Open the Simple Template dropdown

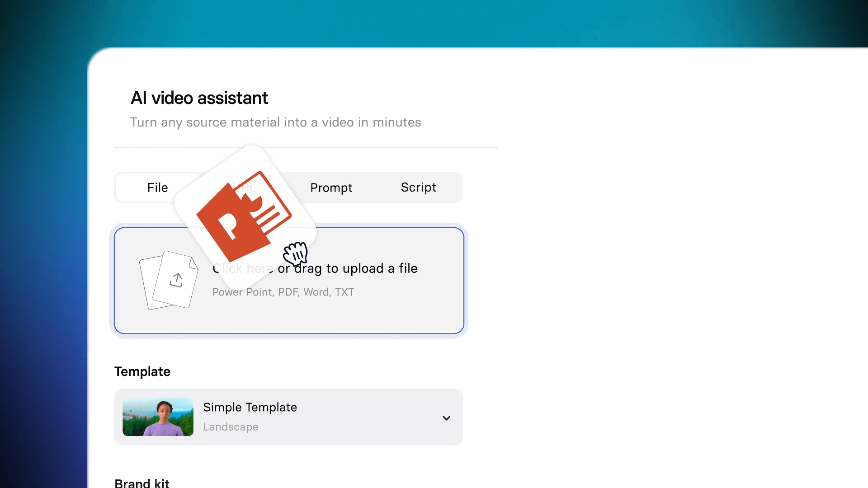coord(288,417)
